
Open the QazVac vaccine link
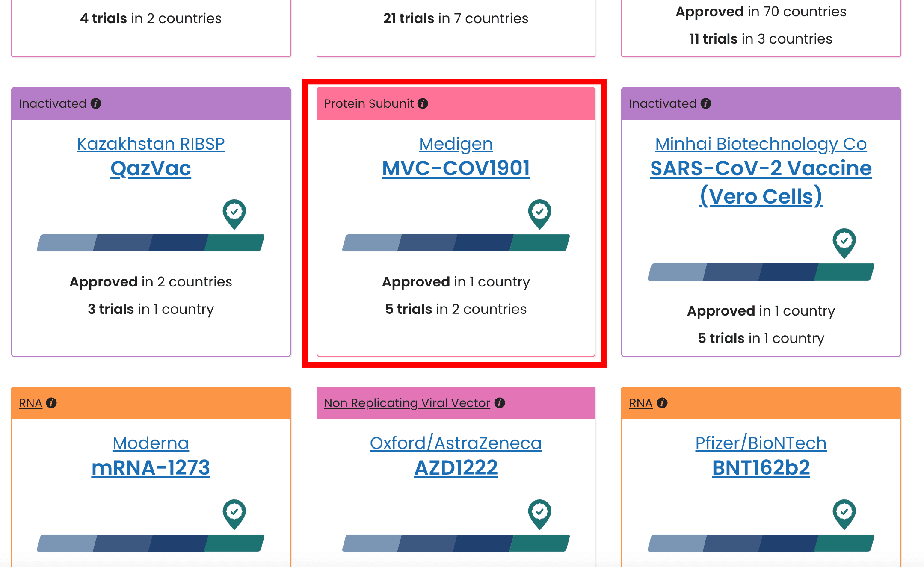point(151,168)
